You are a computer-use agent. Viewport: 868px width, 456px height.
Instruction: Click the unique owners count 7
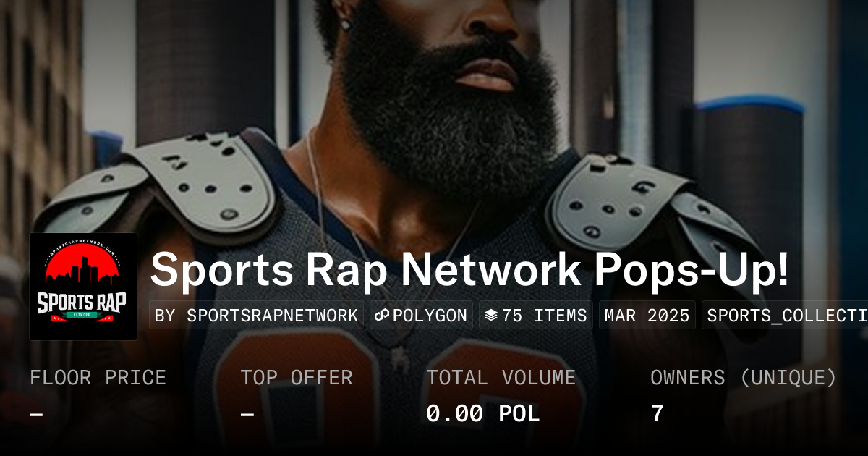click(x=657, y=414)
